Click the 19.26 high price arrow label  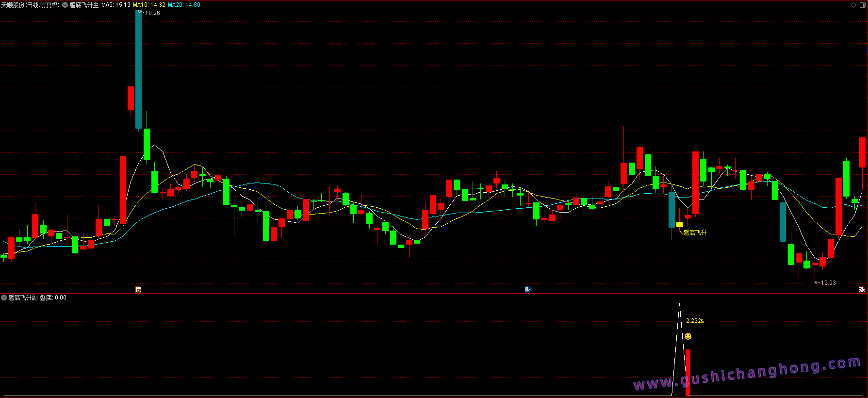point(152,13)
